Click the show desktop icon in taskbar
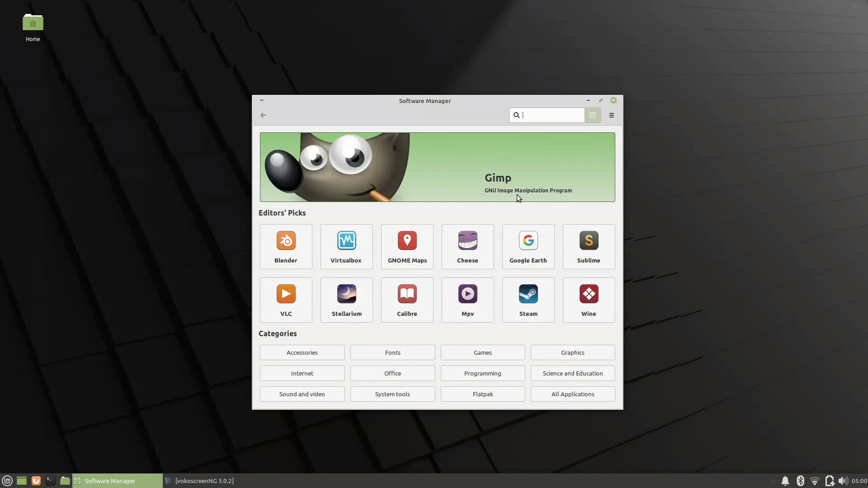868x488 pixels. tap(22, 481)
